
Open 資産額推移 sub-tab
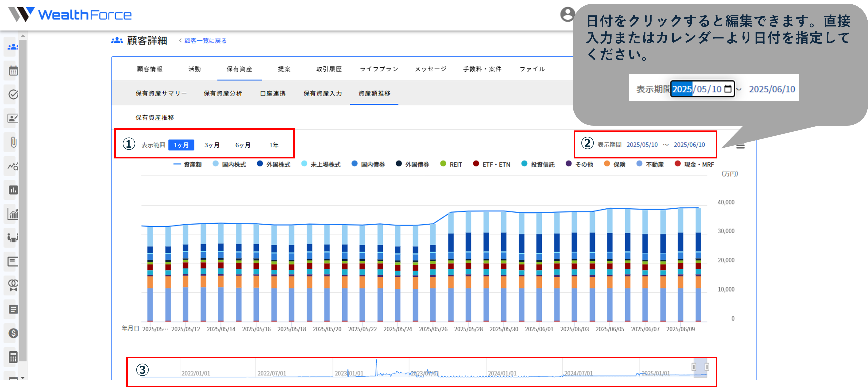[374, 93]
